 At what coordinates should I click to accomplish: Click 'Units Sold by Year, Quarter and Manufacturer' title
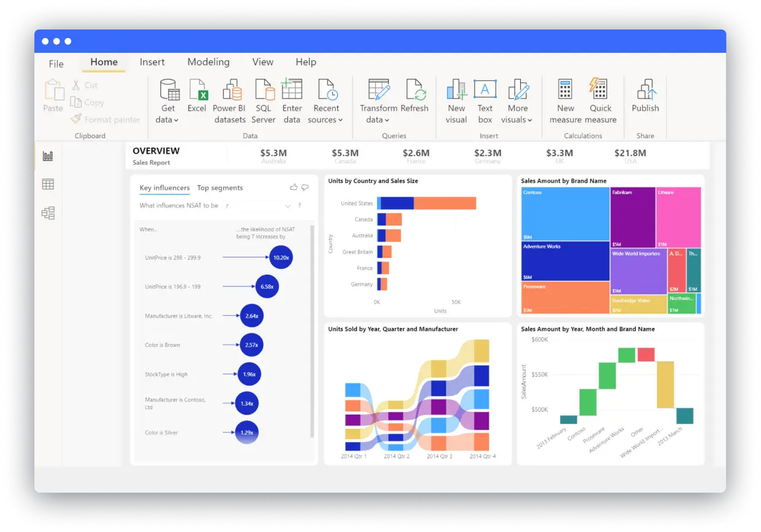pyautogui.click(x=393, y=329)
